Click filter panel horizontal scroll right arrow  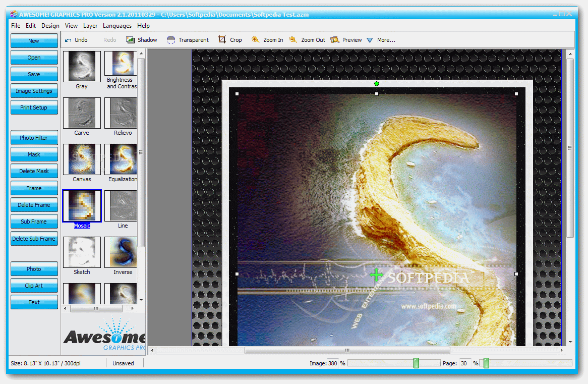pos(132,308)
